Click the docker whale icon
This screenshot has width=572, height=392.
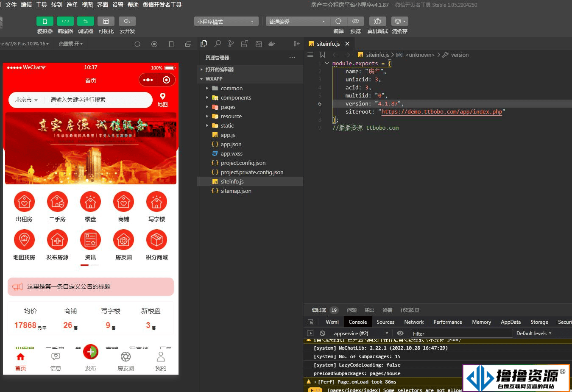tap(272, 44)
